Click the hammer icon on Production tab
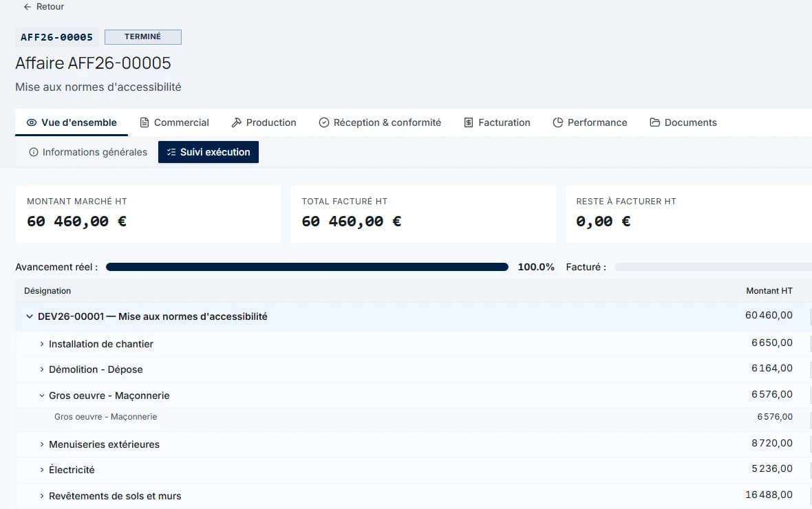 tap(237, 122)
